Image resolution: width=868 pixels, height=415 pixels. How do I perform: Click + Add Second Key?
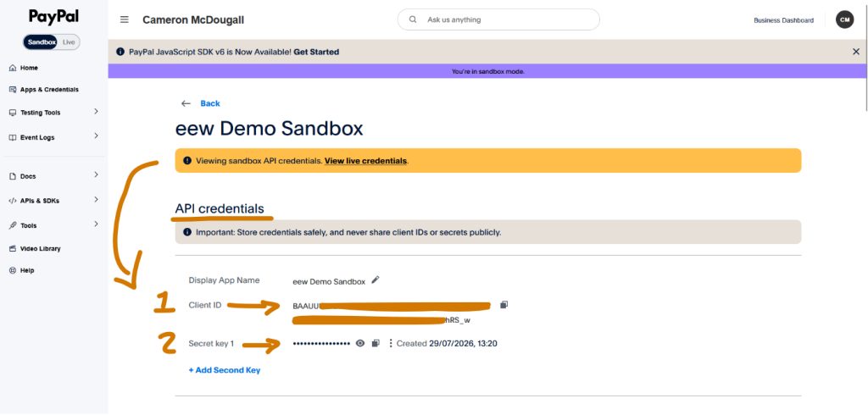(x=224, y=370)
